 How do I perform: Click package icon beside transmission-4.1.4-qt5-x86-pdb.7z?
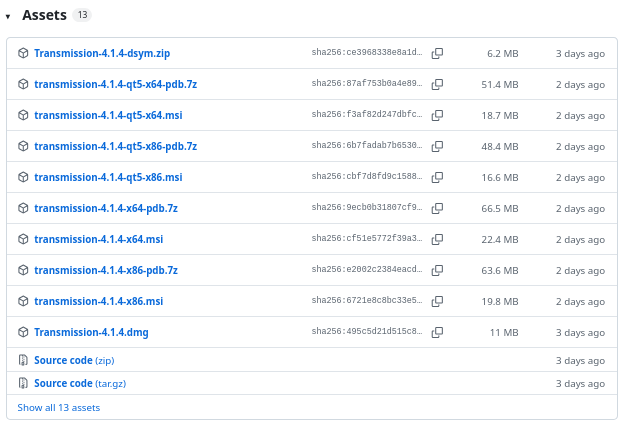(x=23, y=146)
